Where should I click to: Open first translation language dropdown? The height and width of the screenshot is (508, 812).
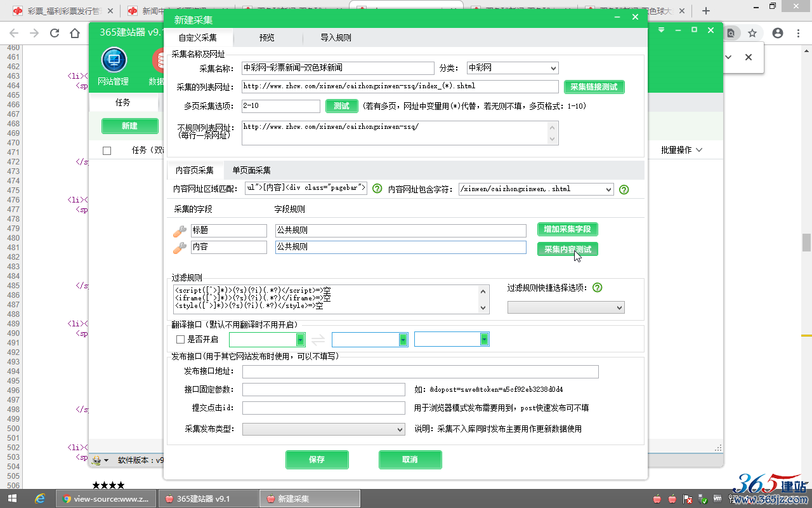coord(267,340)
